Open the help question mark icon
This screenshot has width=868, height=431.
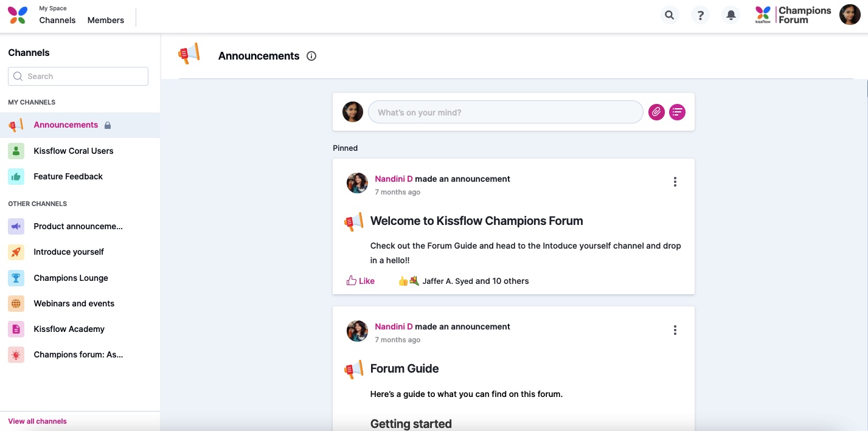click(701, 15)
